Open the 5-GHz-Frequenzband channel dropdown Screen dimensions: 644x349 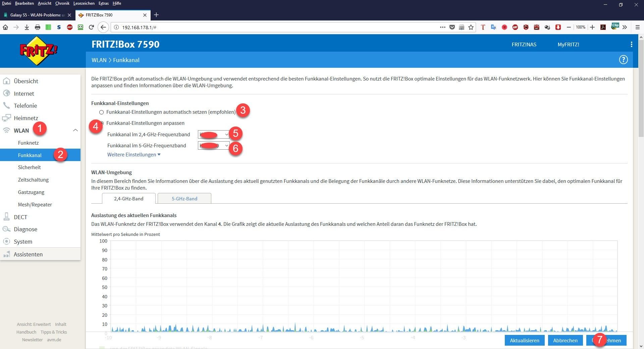coord(214,146)
